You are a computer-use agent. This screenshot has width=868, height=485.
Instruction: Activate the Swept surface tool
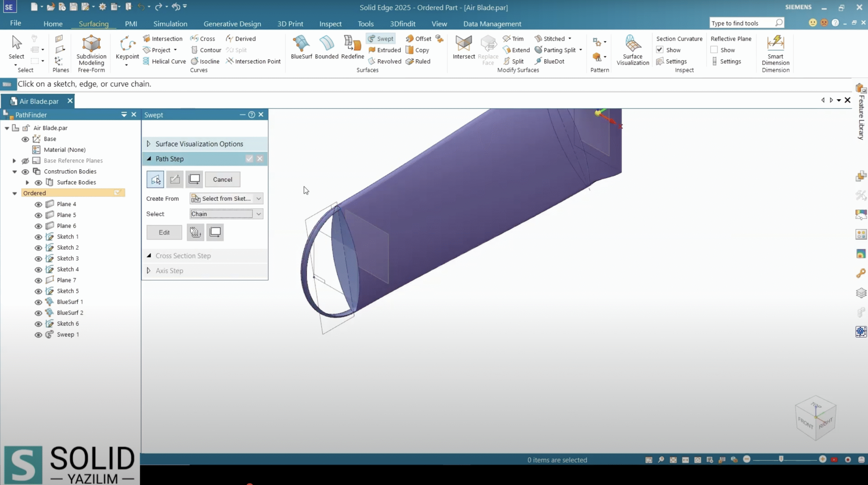(x=381, y=38)
